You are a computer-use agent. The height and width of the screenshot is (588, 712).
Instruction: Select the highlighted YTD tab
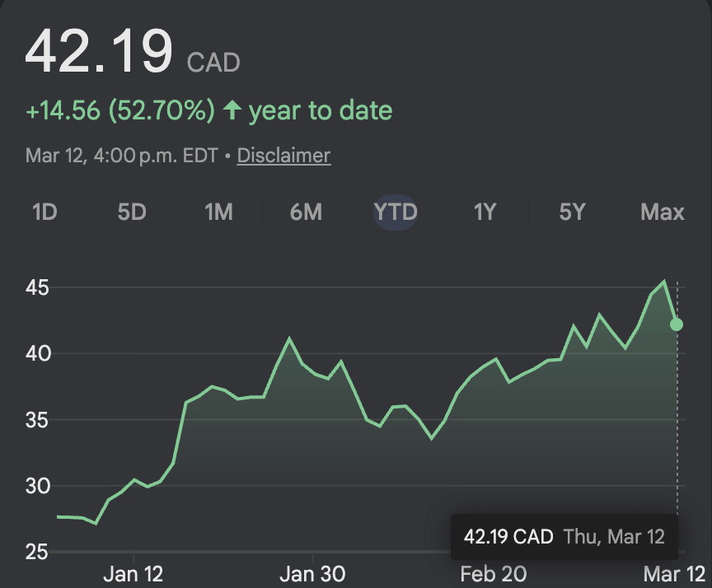(x=396, y=212)
